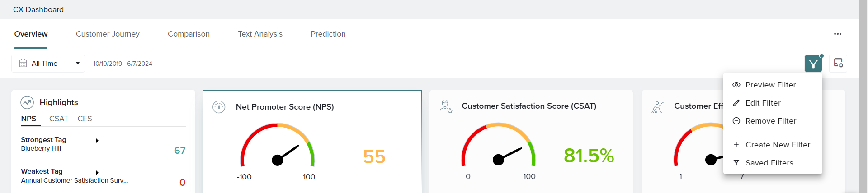Expand the Weakest Tag arrow

pyautogui.click(x=97, y=173)
